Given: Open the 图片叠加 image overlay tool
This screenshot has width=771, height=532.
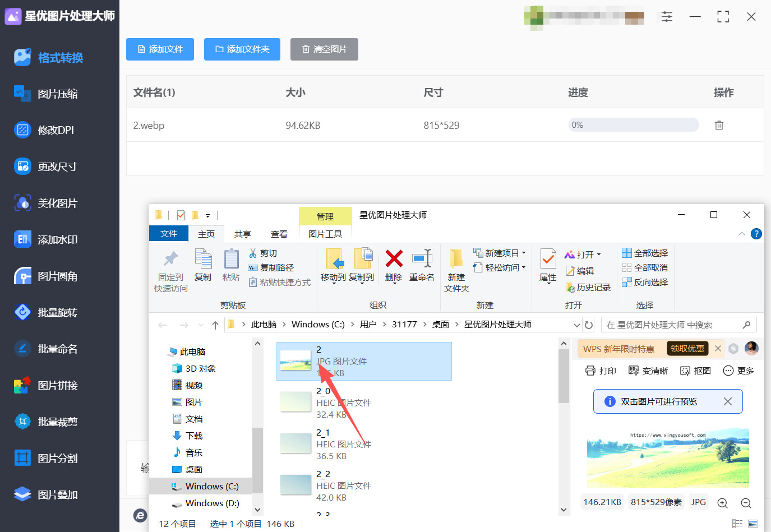Looking at the screenshot, I should click(46, 494).
